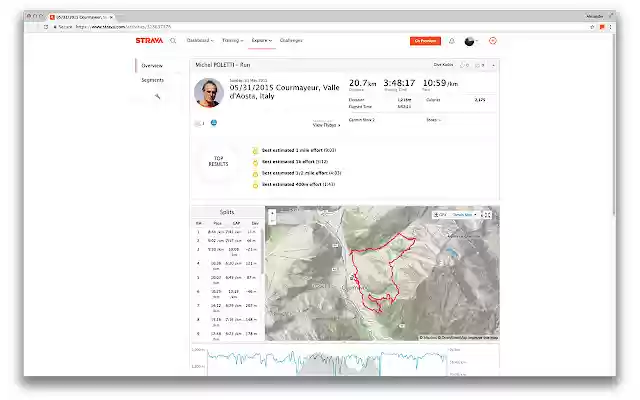
Task: Expand the Dashboard menu
Action: 200,40
